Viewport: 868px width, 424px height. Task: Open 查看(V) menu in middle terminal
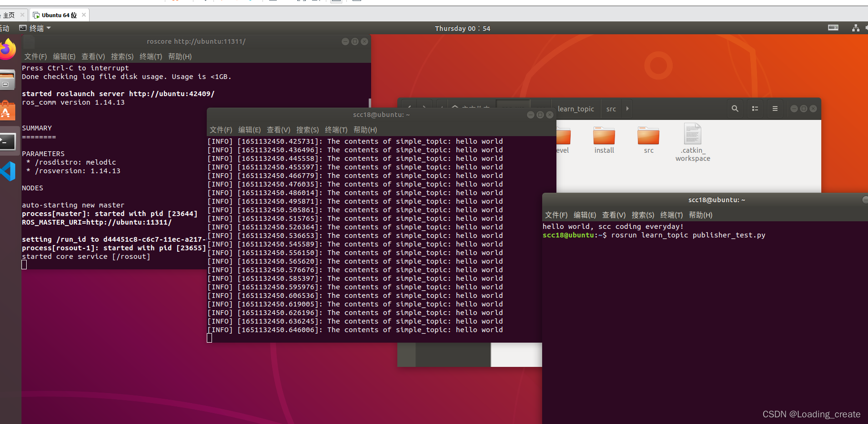[279, 130]
